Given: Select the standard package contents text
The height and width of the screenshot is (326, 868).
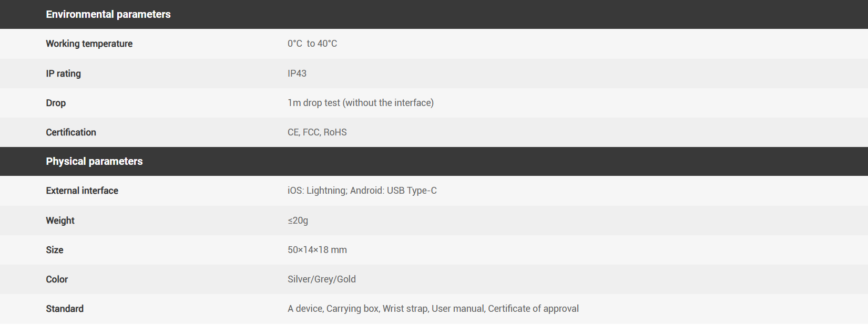Looking at the screenshot, I should 433,309.
